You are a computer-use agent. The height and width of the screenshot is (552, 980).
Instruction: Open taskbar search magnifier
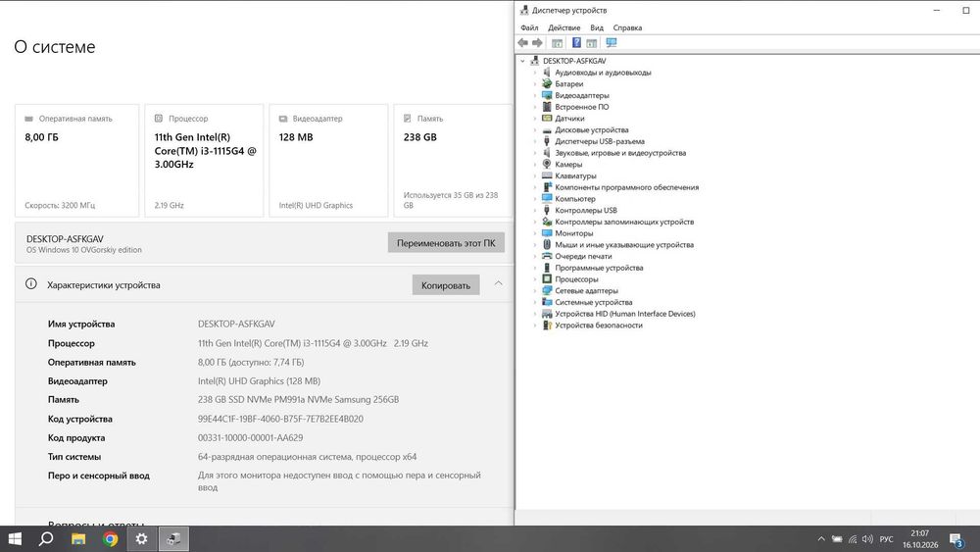(x=46, y=539)
